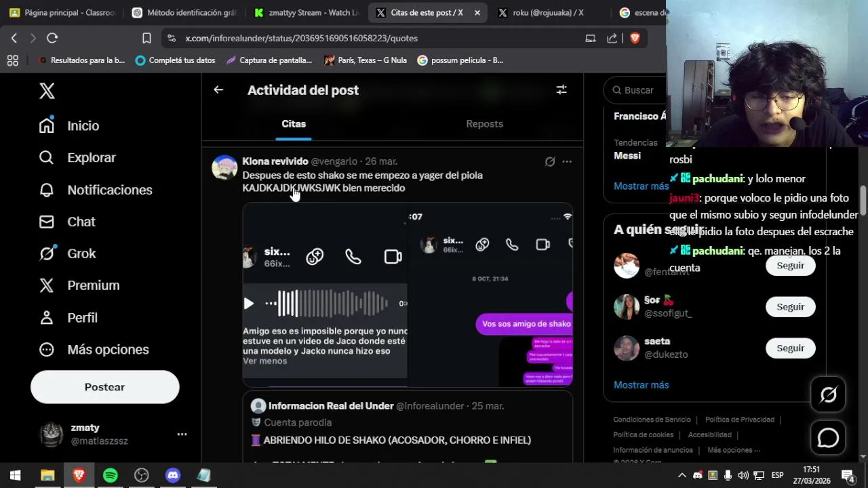Play the voice message audio
Screen dimensions: 868x488
pos(249,304)
